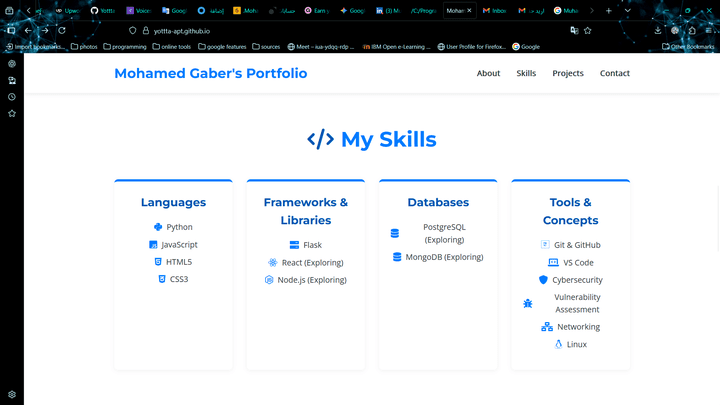Click the Mohamed Gaber's Portfolio title link
The width and height of the screenshot is (720, 405).
(210, 73)
